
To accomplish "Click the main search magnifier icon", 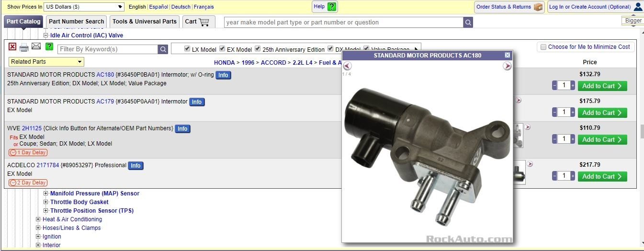I will click(468, 22).
